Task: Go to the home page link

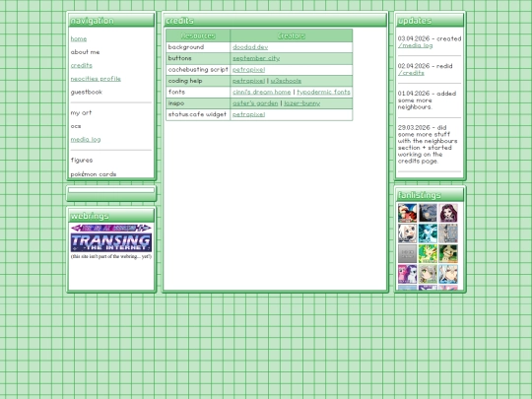Action: (79, 38)
